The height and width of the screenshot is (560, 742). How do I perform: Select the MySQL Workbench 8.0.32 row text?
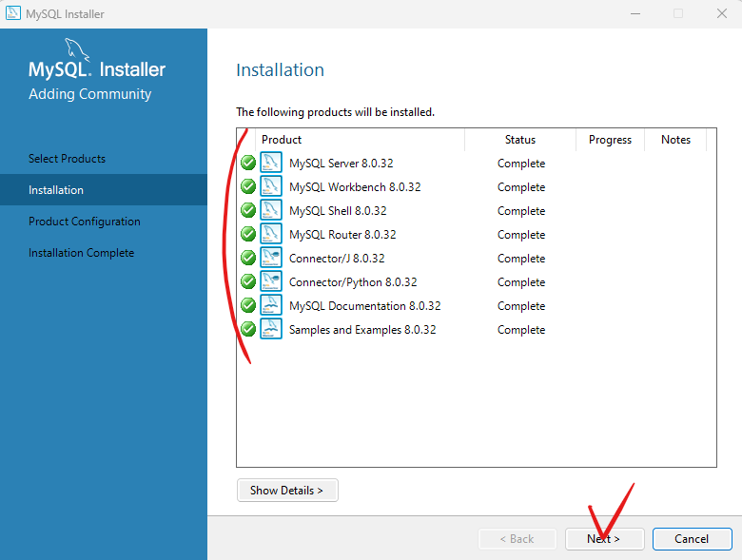click(x=355, y=186)
